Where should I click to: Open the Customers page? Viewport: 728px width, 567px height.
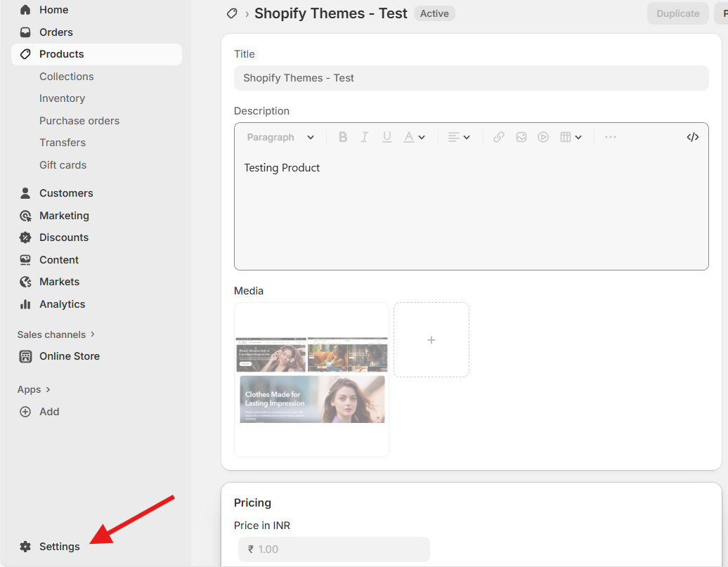(66, 193)
